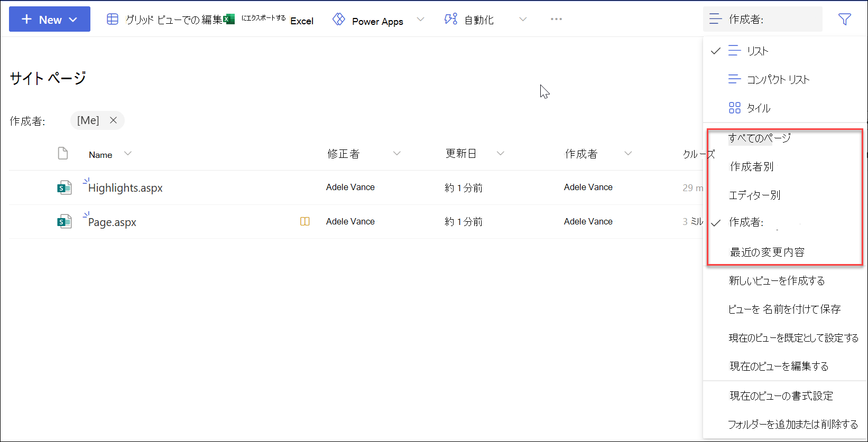Viewport: 868px width, 442px height.
Task: Click the 更新日 column header
Action: (x=461, y=154)
